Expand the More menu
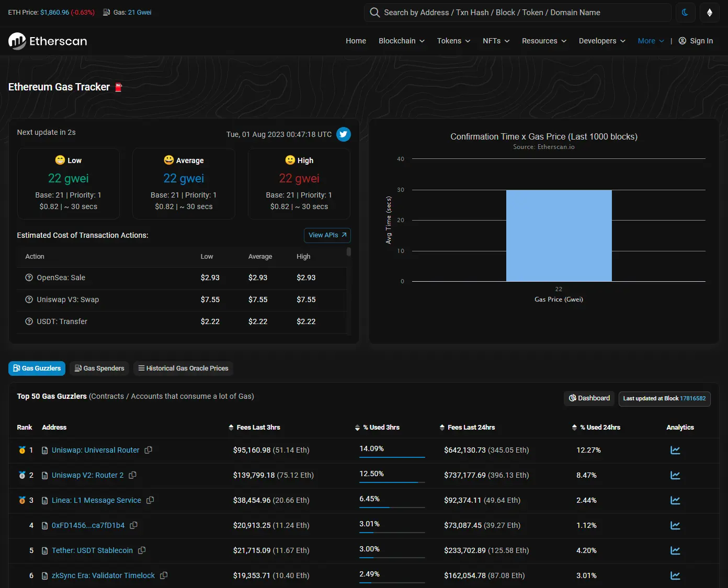Image resolution: width=728 pixels, height=588 pixels. pyautogui.click(x=651, y=41)
